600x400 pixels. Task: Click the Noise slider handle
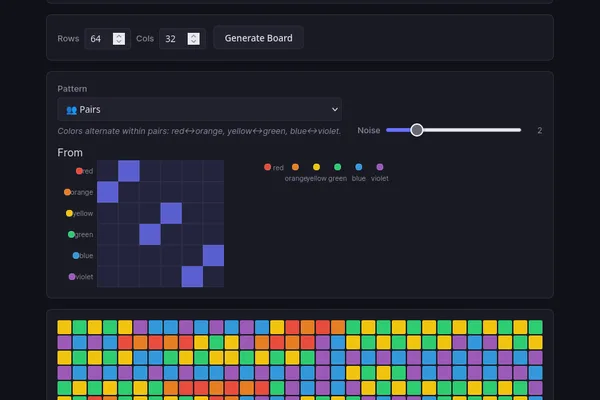[417, 130]
